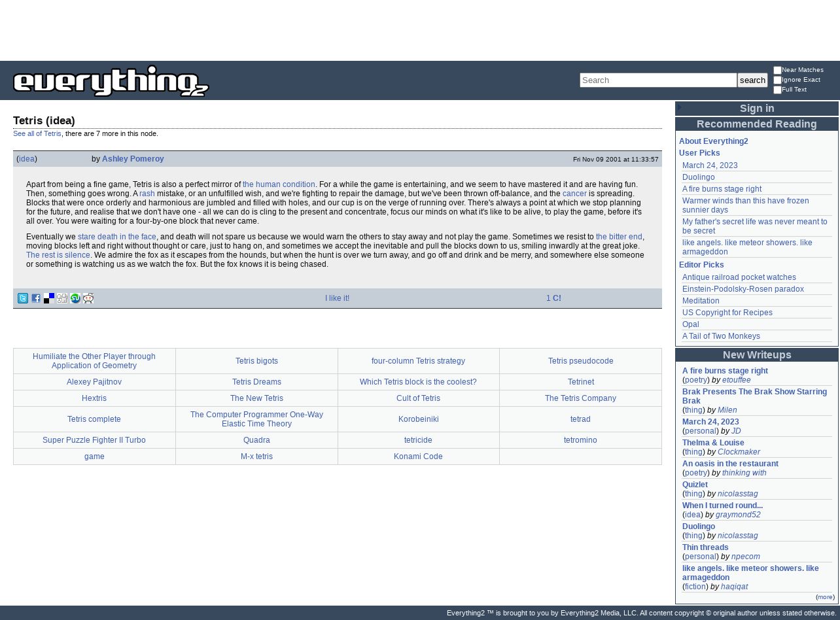Open A Tail of Two Monkeys

click(x=721, y=336)
